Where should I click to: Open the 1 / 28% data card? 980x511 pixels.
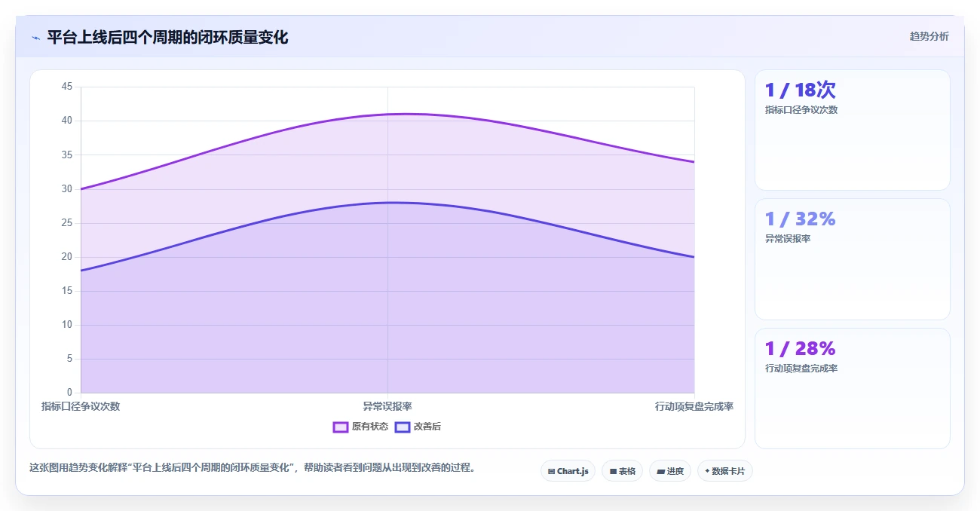pos(852,388)
